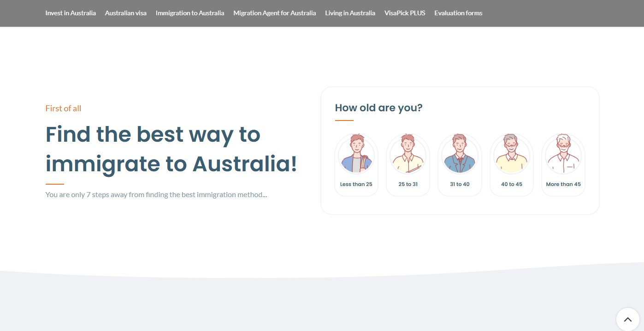Click the 'How old are you?' heading
The image size is (644, 331).
point(378,108)
